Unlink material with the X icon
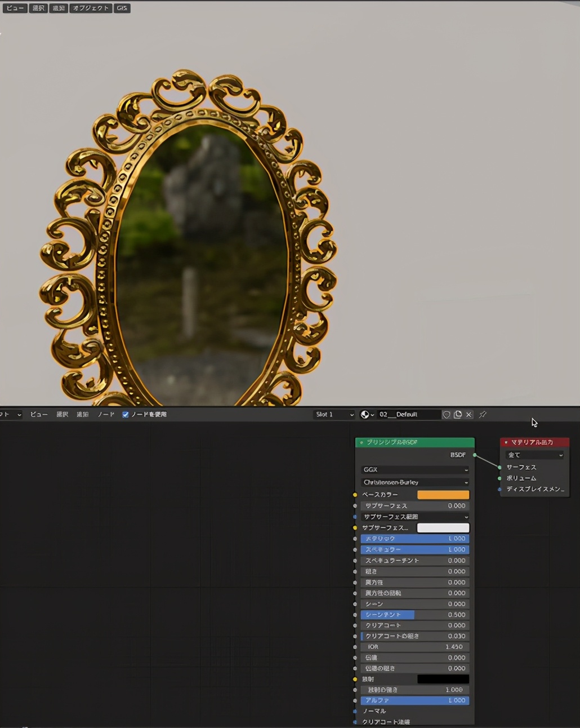Screen dimensions: 580x728 pyautogui.click(x=469, y=415)
